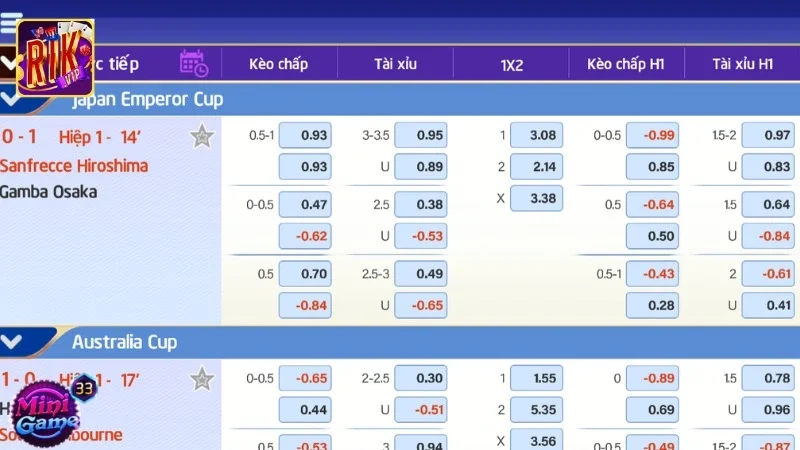Choose the -0.84 under 1.5 H1 odds
This screenshot has height=450, width=800.
(x=768, y=236)
